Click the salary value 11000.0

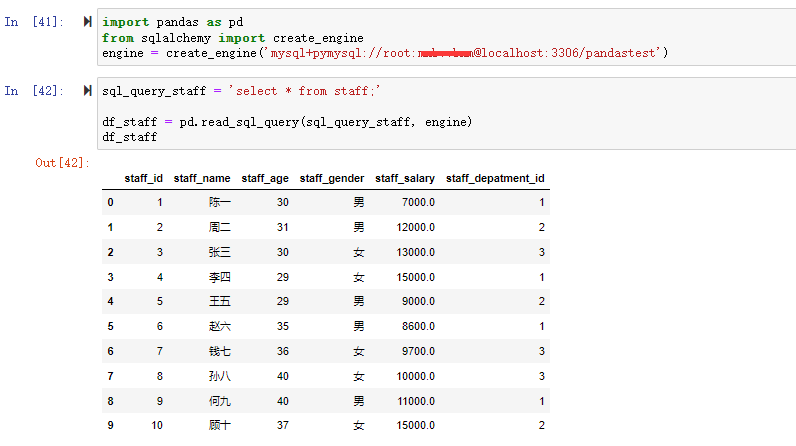tap(416, 401)
